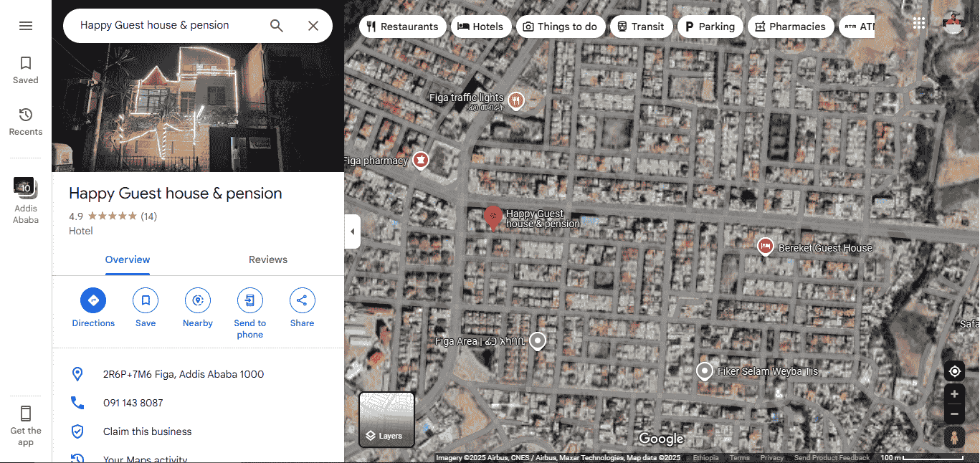The height and width of the screenshot is (463, 980).
Task: Click the Figa Area map marker
Action: coord(537,341)
